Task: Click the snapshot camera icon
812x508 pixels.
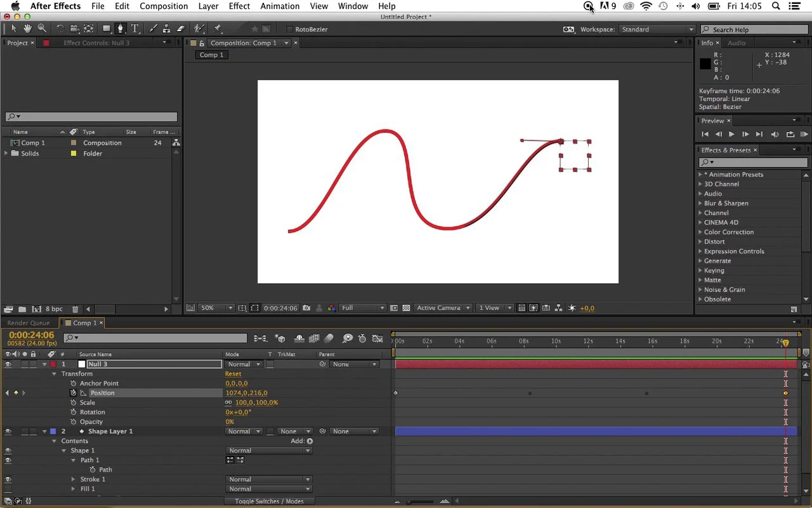Action: pos(307,308)
